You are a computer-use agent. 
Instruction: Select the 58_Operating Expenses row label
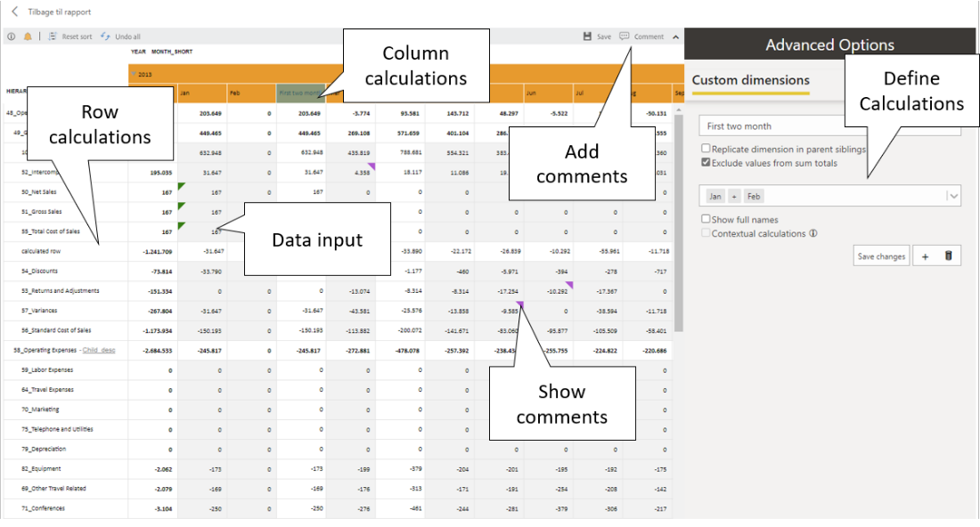(45, 350)
